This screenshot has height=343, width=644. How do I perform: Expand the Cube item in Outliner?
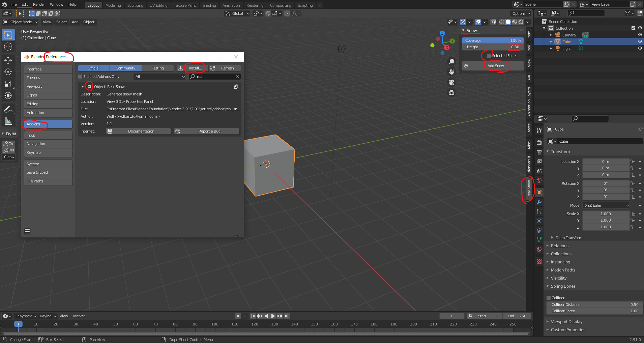(x=551, y=42)
